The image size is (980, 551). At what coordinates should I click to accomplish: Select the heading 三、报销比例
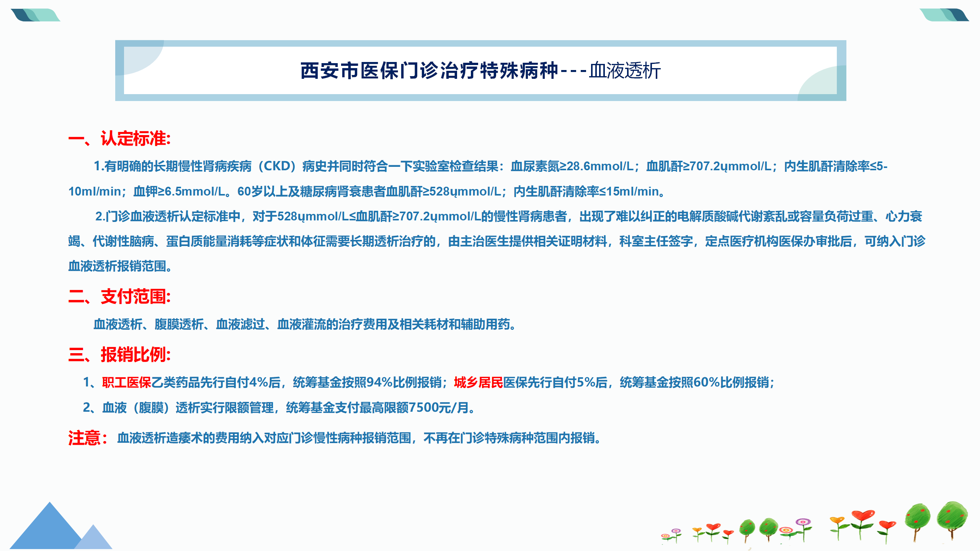119,355
